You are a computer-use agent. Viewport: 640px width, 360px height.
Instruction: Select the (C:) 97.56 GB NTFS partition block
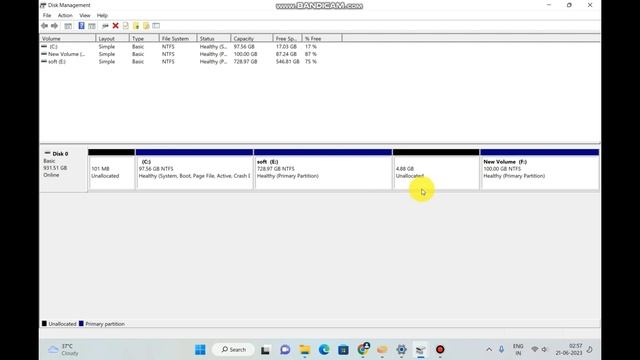tap(194, 169)
